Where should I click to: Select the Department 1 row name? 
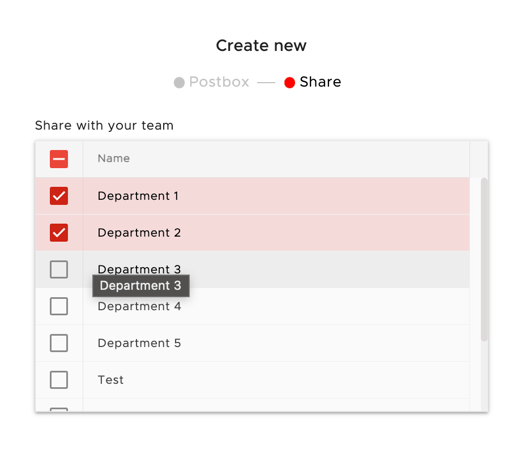click(138, 196)
